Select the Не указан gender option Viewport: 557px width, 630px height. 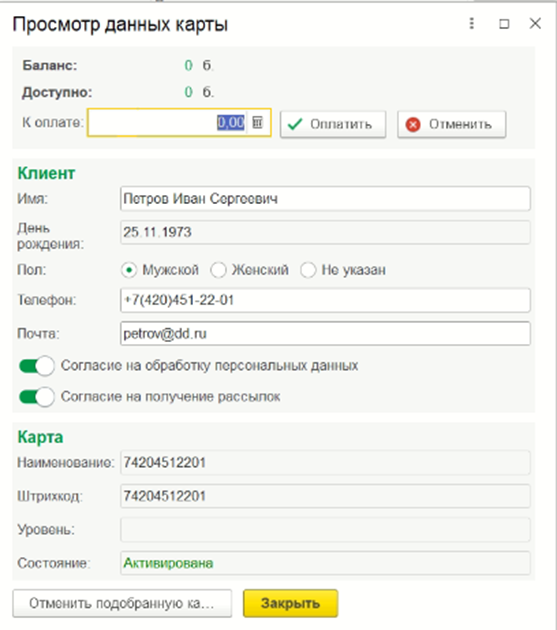(308, 270)
